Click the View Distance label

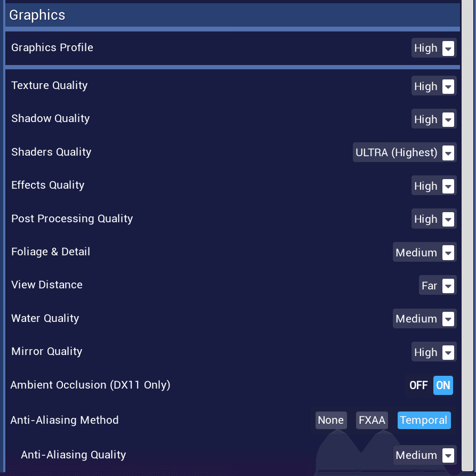tap(47, 285)
